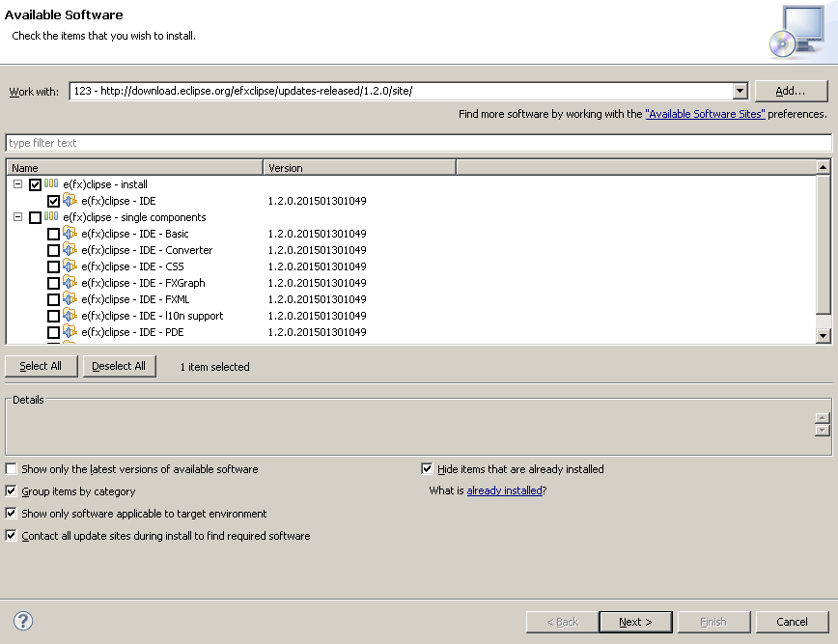Click into the Work with URL field
Screen dimensions: 838x644
401,91
